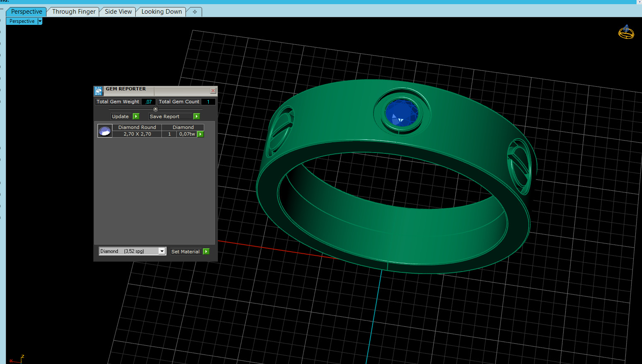Screen dimensions: 642x364
Task: Click the 0,07tw weight cell
Action: coord(187,134)
